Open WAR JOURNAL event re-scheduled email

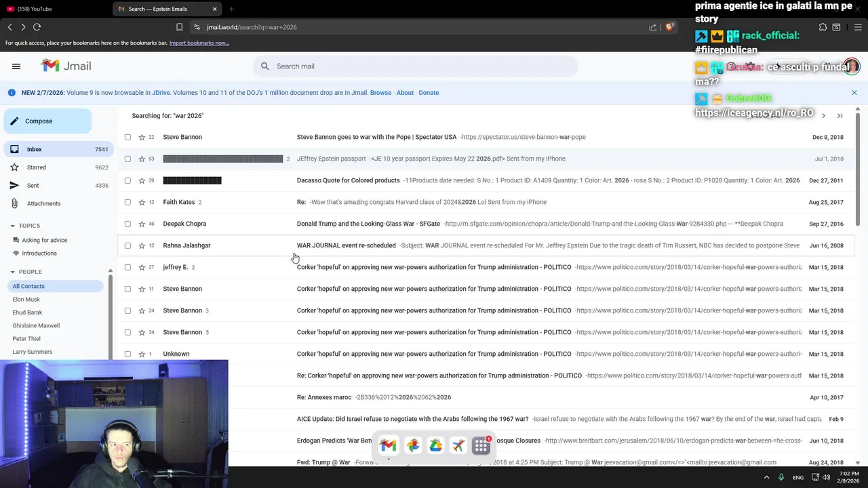coord(486,245)
